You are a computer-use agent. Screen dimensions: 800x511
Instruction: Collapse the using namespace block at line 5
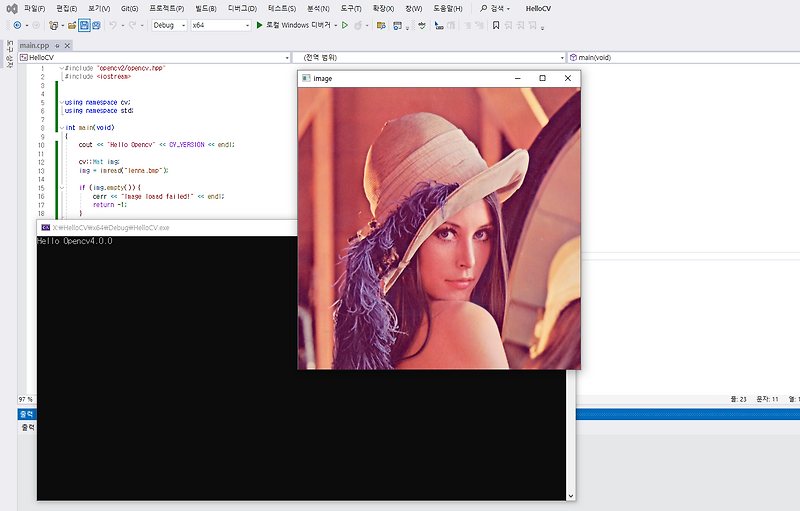(62, 102)
